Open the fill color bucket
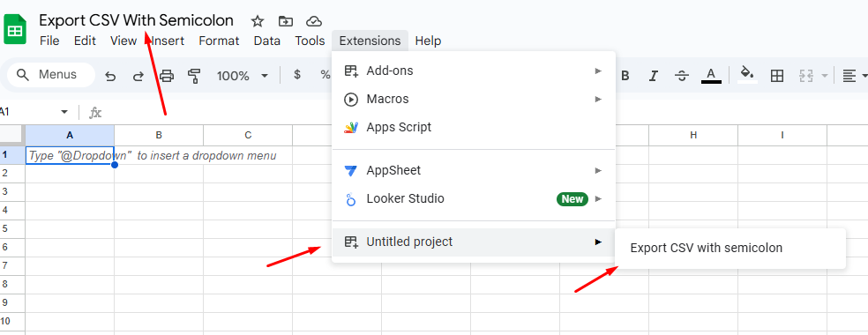The height and width of the screenshot is (335, 868). (747, 75)
